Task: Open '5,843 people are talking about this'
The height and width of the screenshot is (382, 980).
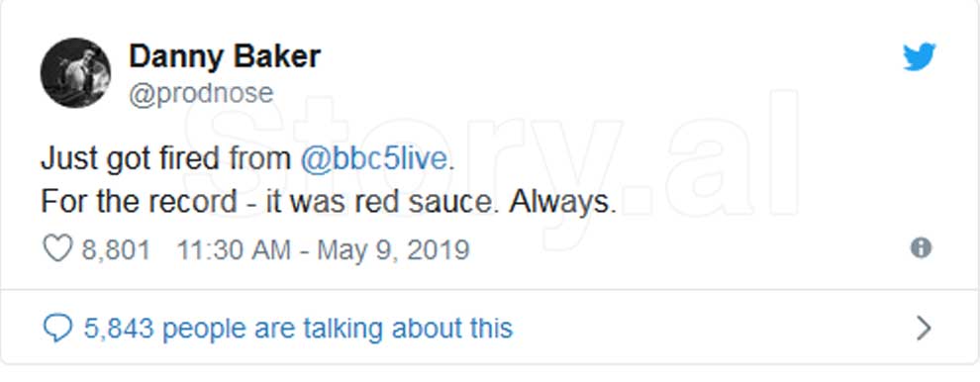Action: [298, 329]
